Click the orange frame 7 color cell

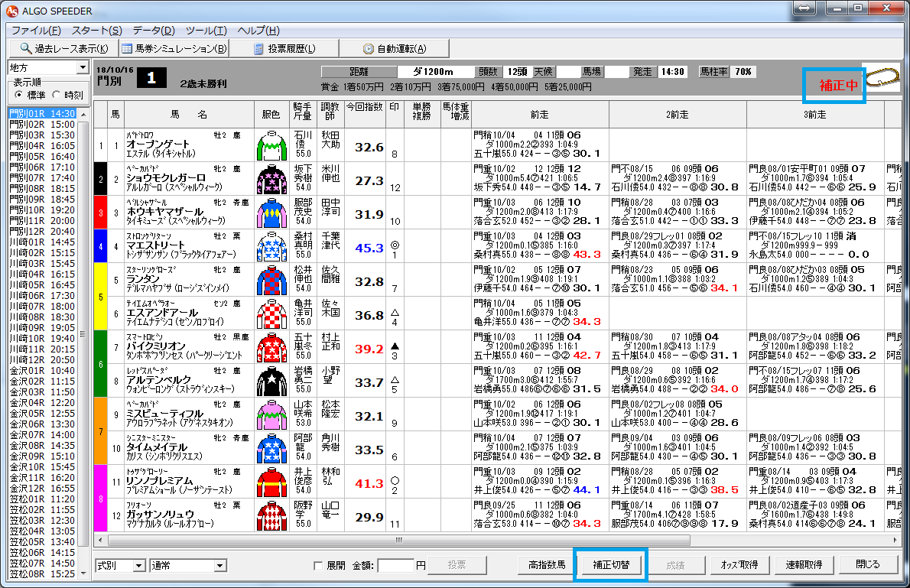[100, 431]
